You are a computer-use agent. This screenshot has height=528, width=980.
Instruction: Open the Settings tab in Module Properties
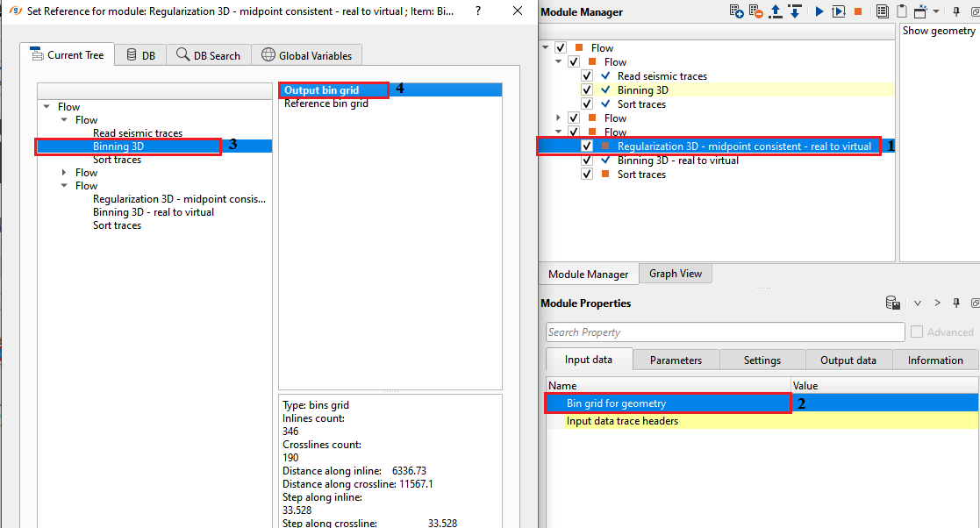pyautogui.click(x=762, y=360)
